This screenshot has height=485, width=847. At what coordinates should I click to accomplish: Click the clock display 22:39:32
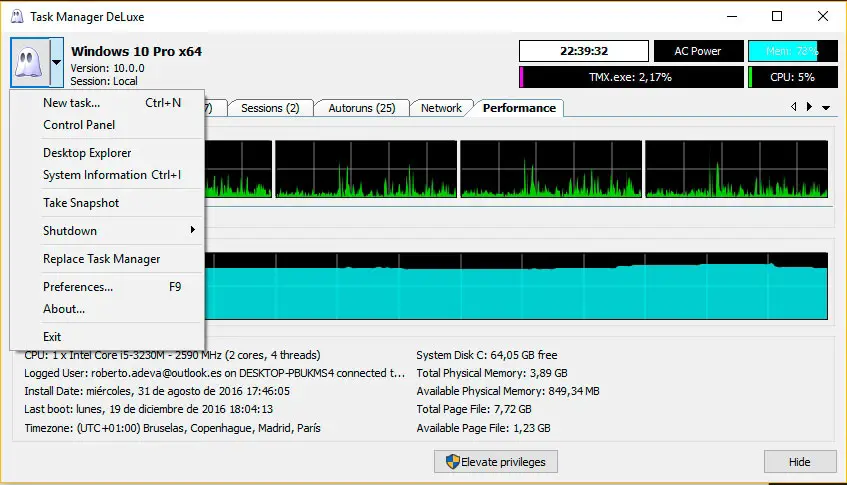pyautogui.click(x=584, y=51)
